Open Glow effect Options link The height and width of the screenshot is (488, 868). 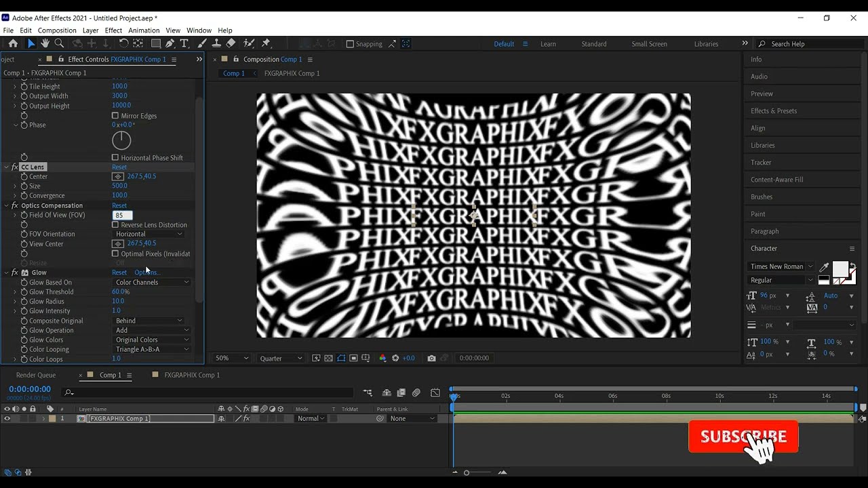[147, 272]
